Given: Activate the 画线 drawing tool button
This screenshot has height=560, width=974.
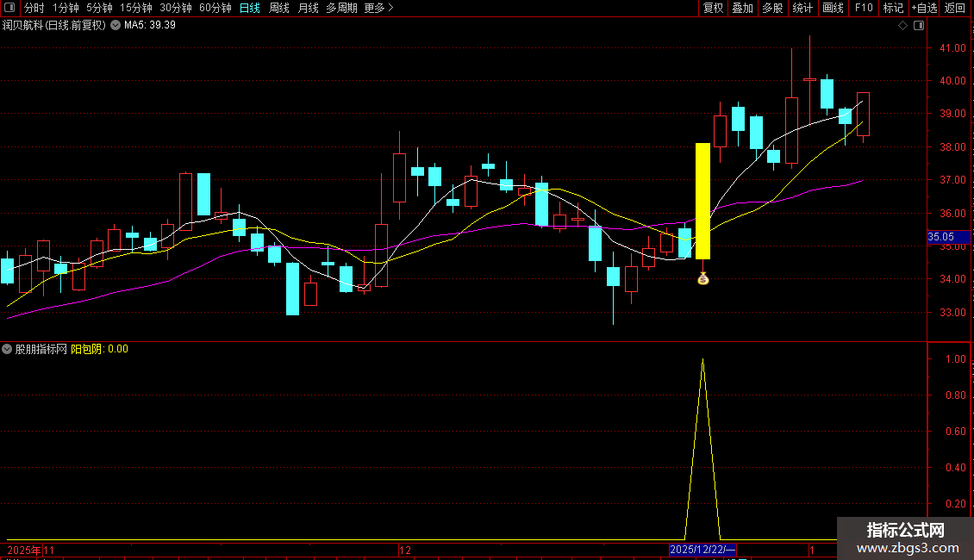Looking at the screenshot, I should (833, 8).
